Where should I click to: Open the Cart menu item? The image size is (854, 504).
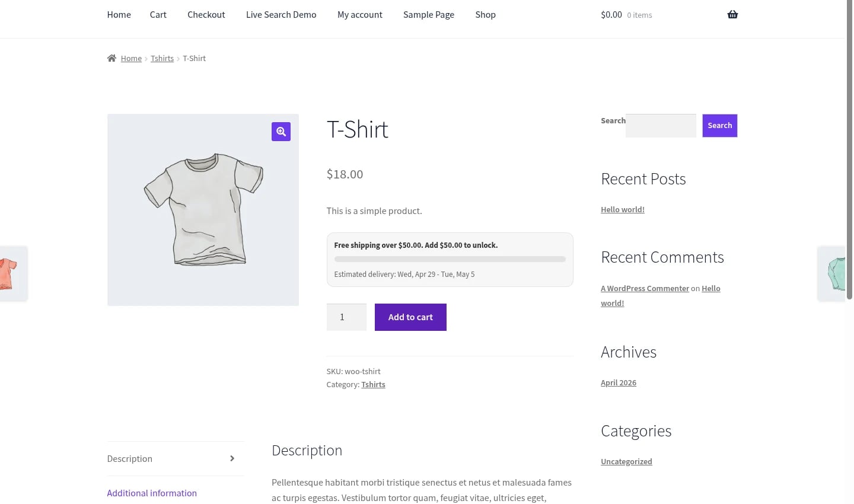point(158,15)
